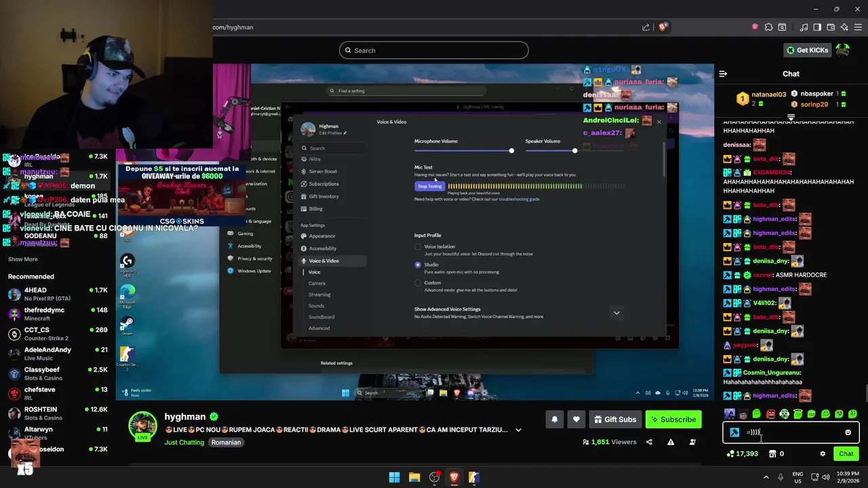Report the stream via warning triangle icon
Image resolution: width=868 pixels, height=488 pixels.
[671, 442]
